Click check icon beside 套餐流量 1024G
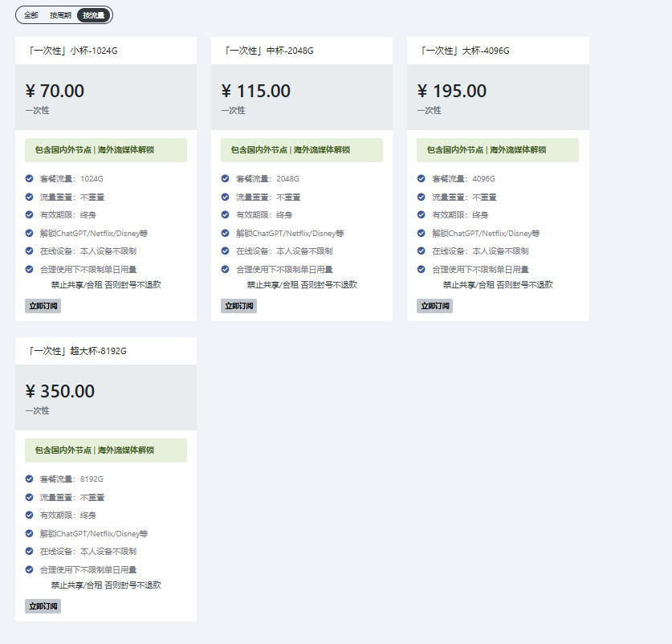The width and height of the screenshot is (672, 644). click(30, 178)
